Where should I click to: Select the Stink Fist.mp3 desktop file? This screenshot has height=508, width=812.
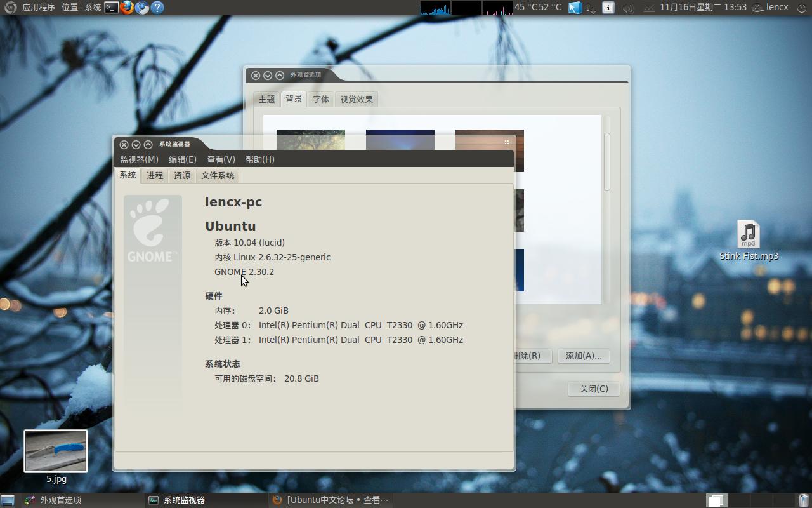pyautogui.click(x=749, y=241)
